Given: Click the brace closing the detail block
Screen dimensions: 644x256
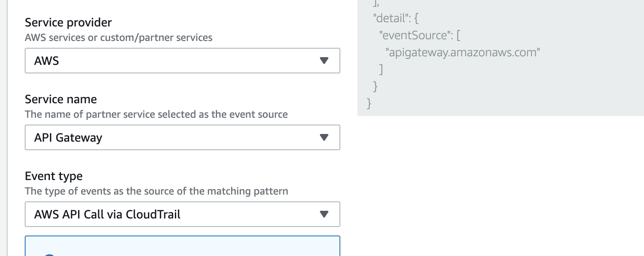Looking at the screenshot, I should pos(375,86).
